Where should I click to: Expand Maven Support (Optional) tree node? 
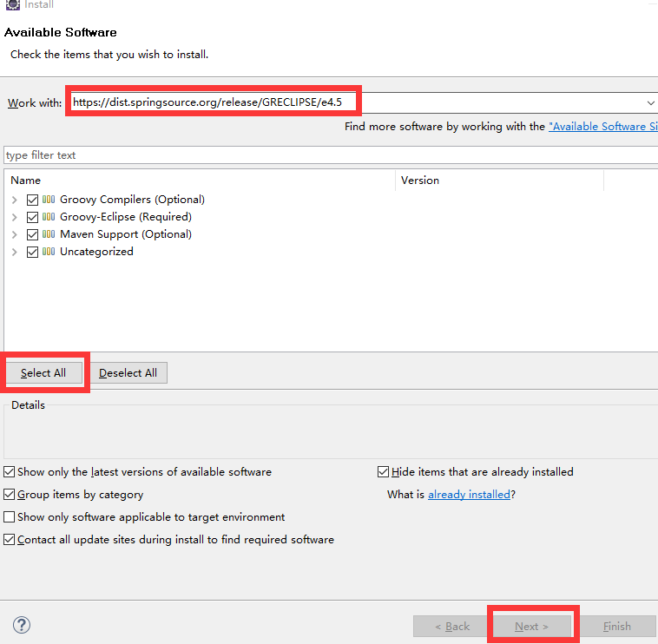click(x=14, y=234)
